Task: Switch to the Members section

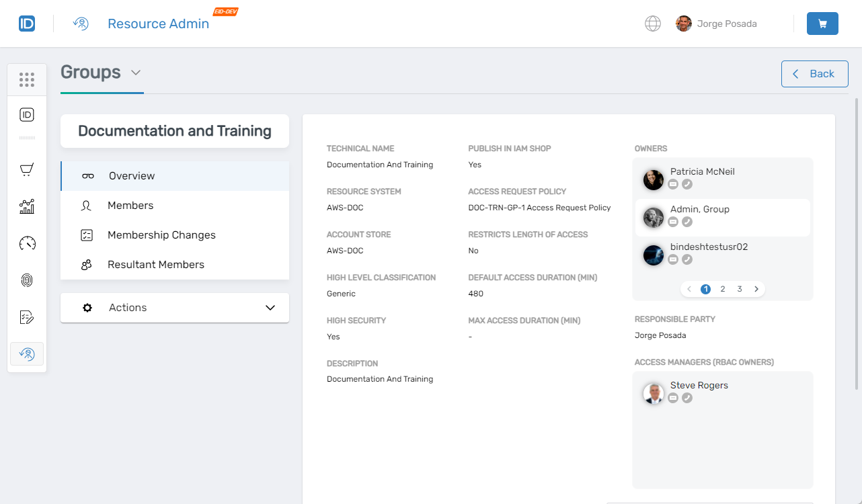Action: point(130,205)
